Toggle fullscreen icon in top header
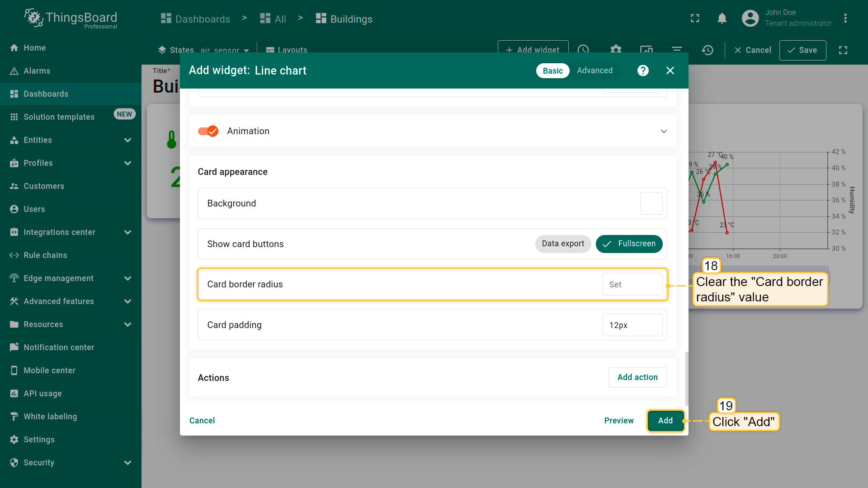The image size is (868, 488). tap(695, 19)
